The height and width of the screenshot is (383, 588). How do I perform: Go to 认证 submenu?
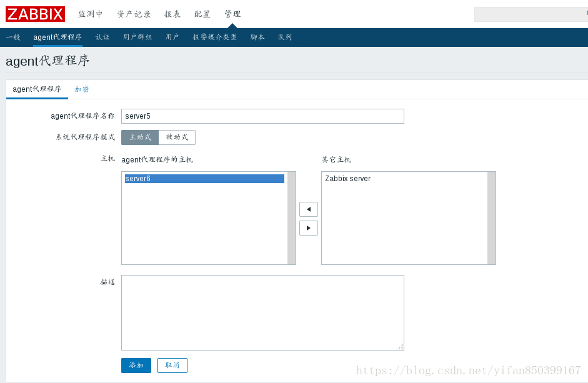[x=102, y=37]
